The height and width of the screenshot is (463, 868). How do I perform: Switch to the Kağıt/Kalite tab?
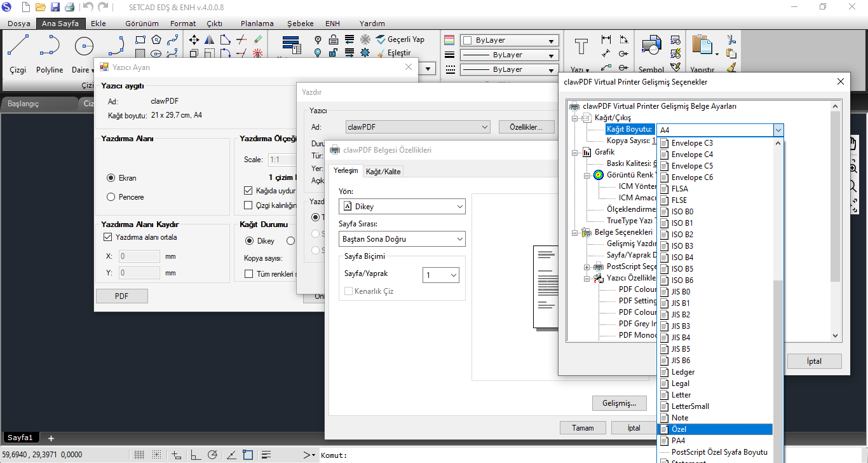(383, 171)
